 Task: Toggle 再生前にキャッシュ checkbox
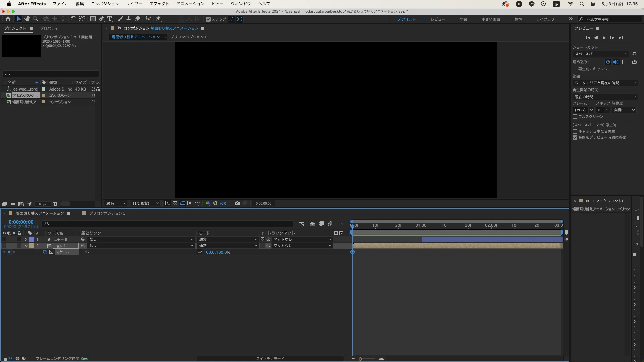click(575, 69)
